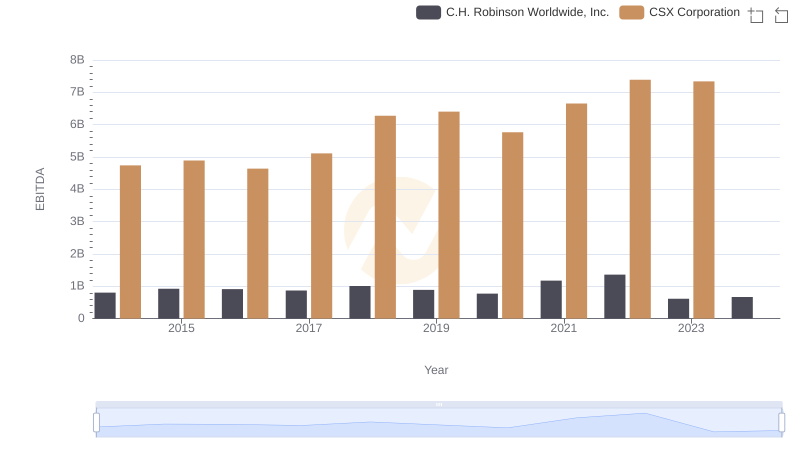Image resolution: width=800 pixels, height=461 pixels.
Task: Click the 5B y-axis label
Action: (x=77, y=157)
